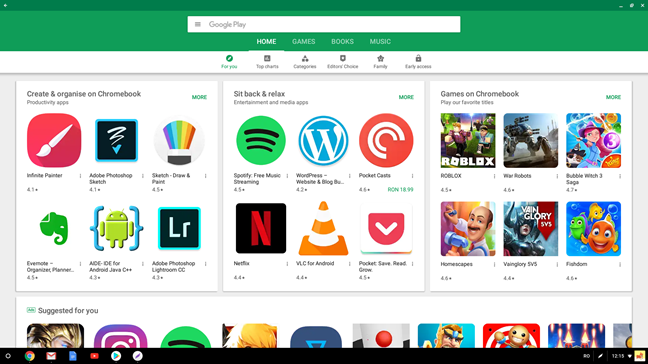Viewport: 648px width, 364px height.
Task: Open overflow menu for Infinite Painter
Action: pyautogui.click(x=80, y=176)
